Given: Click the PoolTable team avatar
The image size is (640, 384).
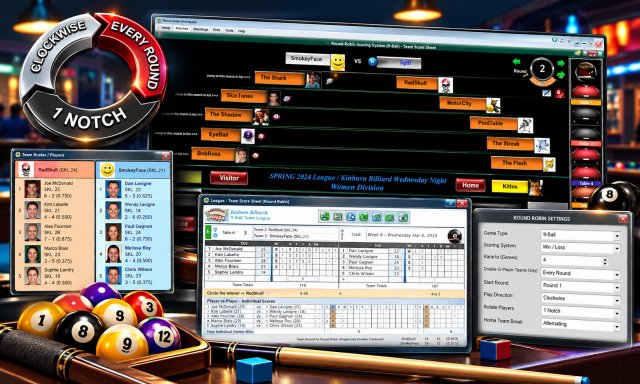Looking at the screenshot, I should pyautogui.click(x=525, y=125).
